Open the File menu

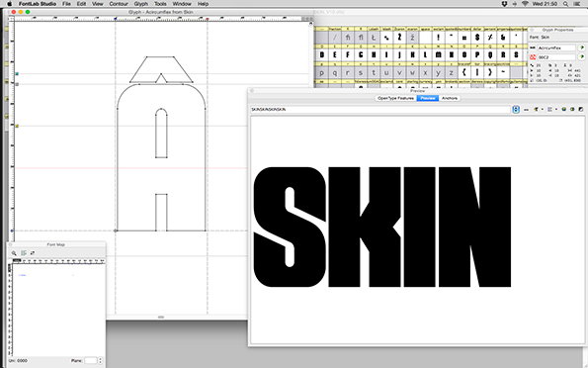(x=66, y=4)
